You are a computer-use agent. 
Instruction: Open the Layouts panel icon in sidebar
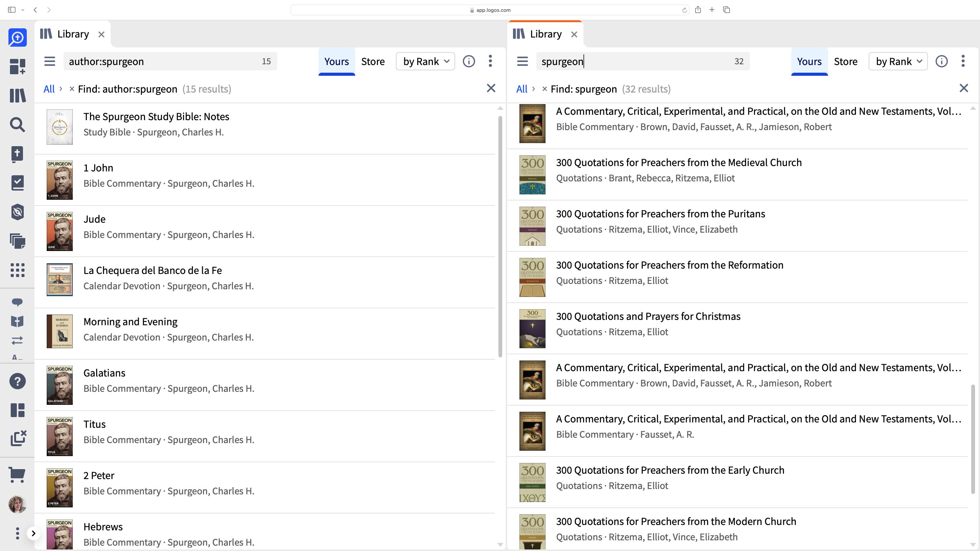17,410
